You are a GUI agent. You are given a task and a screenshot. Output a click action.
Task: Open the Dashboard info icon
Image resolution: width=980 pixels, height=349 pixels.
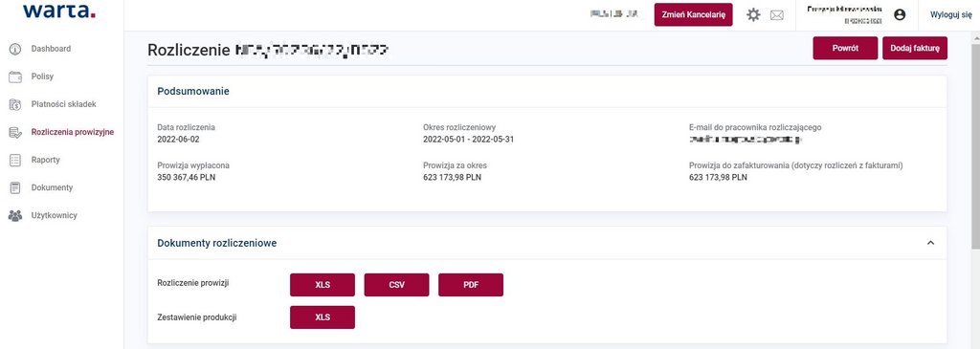tap(15, 49)
